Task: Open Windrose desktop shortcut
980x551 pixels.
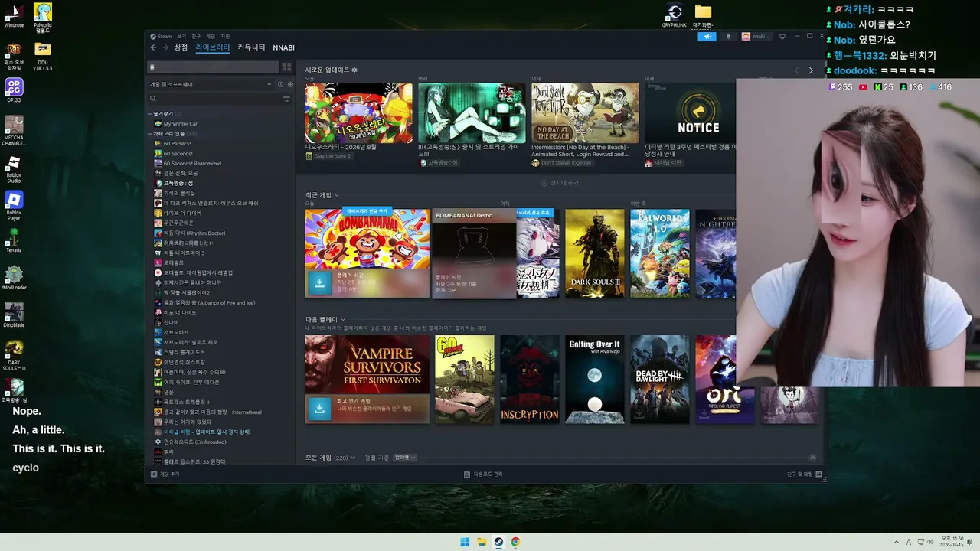Action: 14,15
